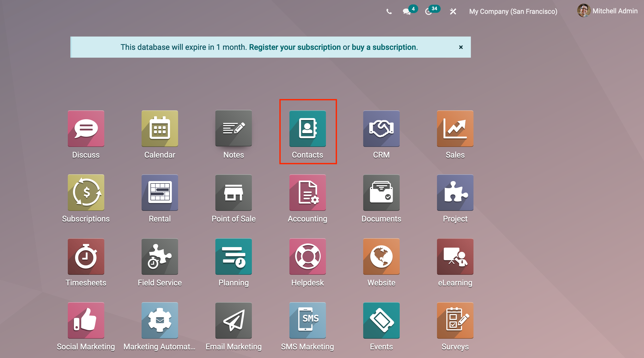This screenshot has height=358, width=644.
Task: Open the Website app
Action: (381, 256)
